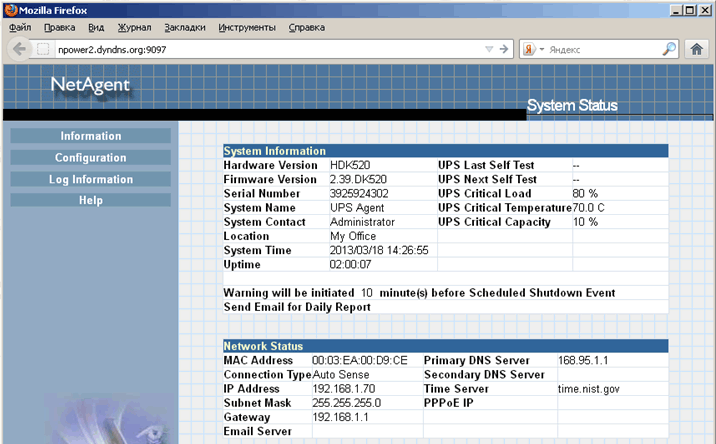Click the Firefox logo in the title bar
Screen dimensions: 716x444
(11, 10)
